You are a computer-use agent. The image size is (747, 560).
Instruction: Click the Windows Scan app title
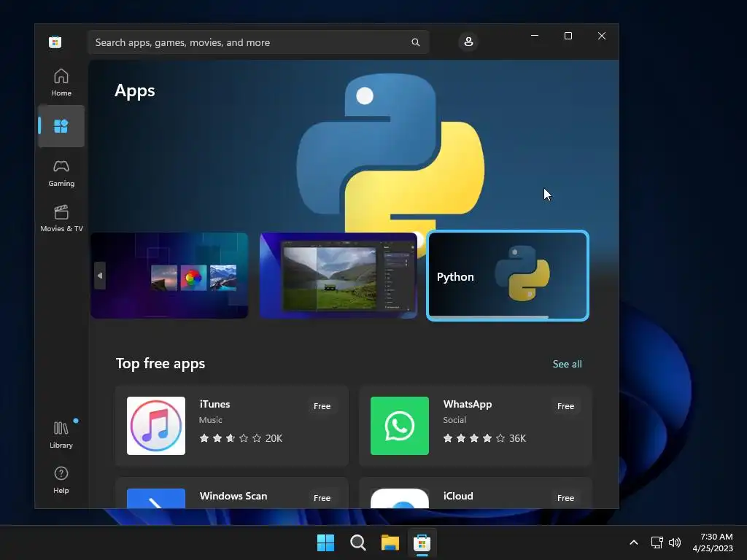pos(233,496)
